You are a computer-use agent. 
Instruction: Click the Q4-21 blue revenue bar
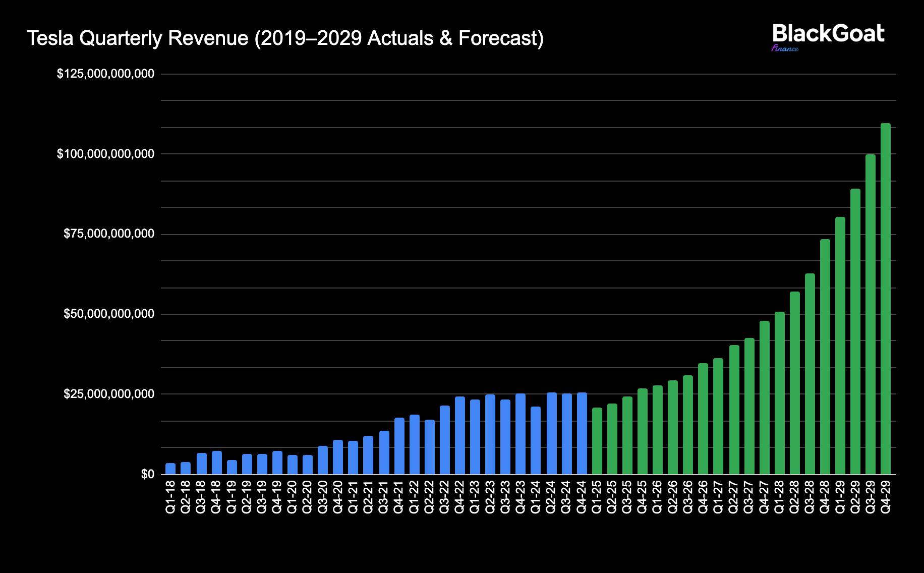click(399, 446)
